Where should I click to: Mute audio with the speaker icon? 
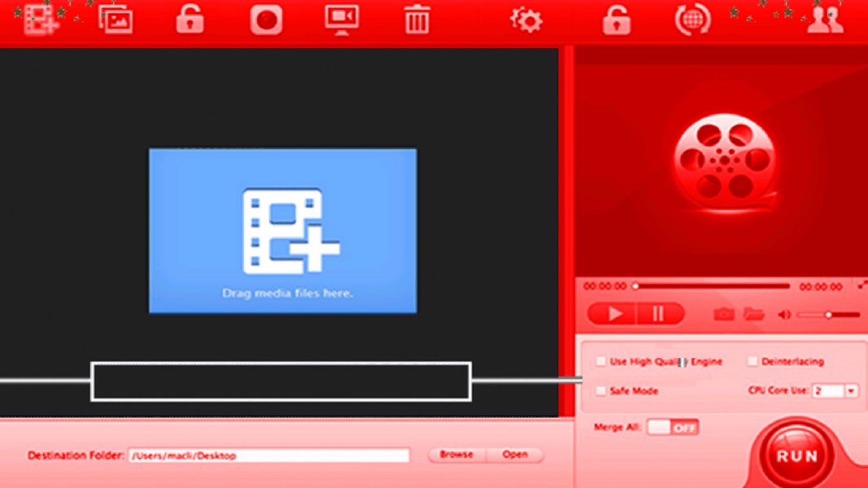[784, 315]
